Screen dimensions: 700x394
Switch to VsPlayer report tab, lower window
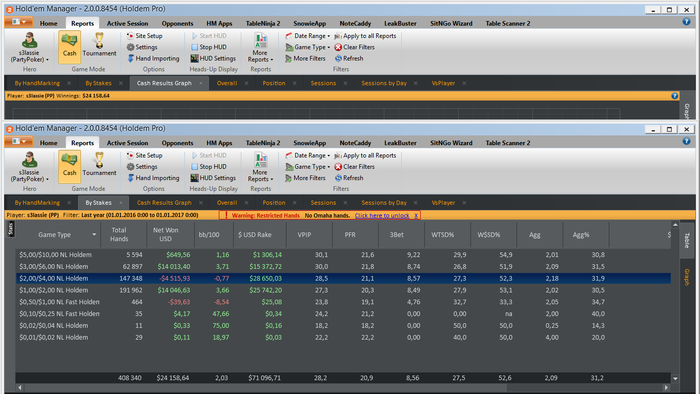pos(443,203)
